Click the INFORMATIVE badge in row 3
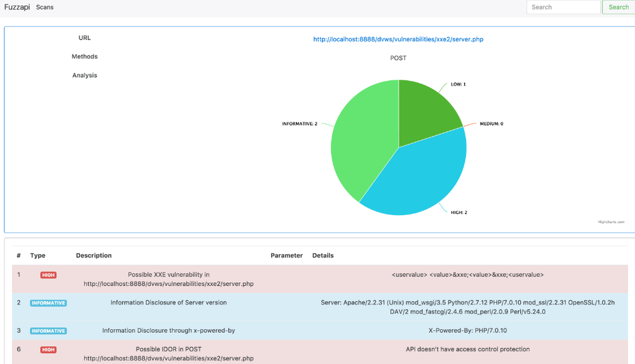The width and height of the screenshot is (635, 364). 48,331
